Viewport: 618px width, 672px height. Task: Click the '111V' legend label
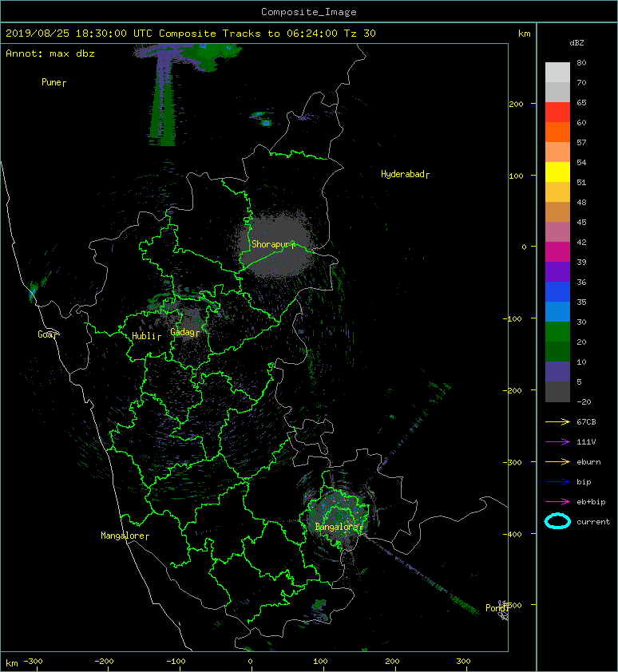(586, 442)
